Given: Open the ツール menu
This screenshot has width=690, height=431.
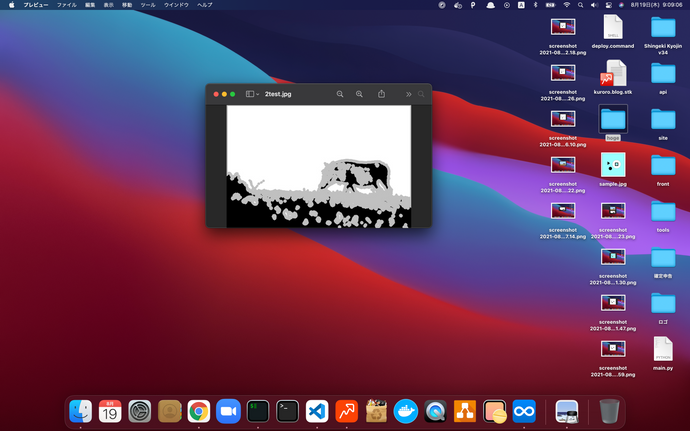Looking at the screenshot, I should pos(148,5).
